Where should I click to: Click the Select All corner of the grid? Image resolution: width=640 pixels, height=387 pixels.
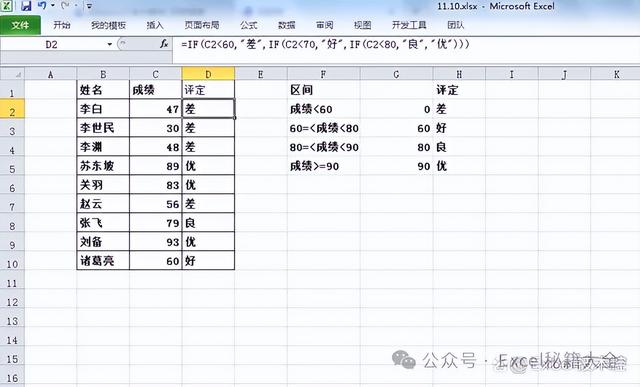pos(12,74)
